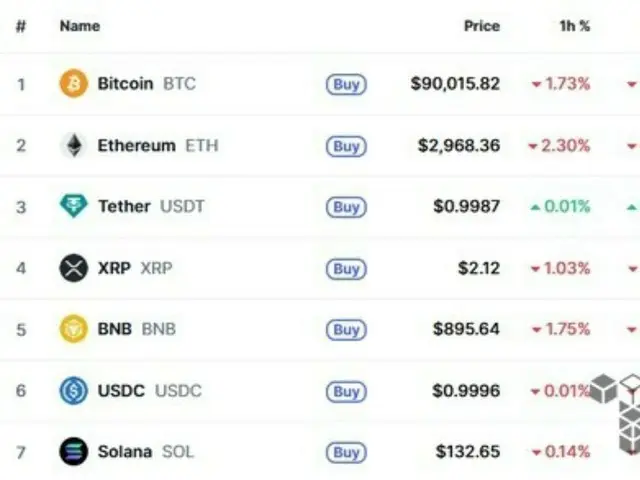Click the Bitcoin coin icon

tap(74, 84)
